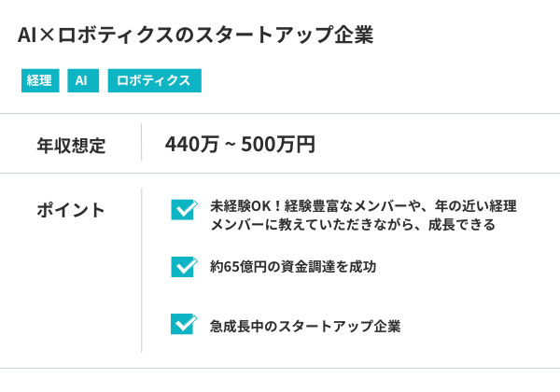
Task: Select the 経理 tag
Action: click(39, 81)
